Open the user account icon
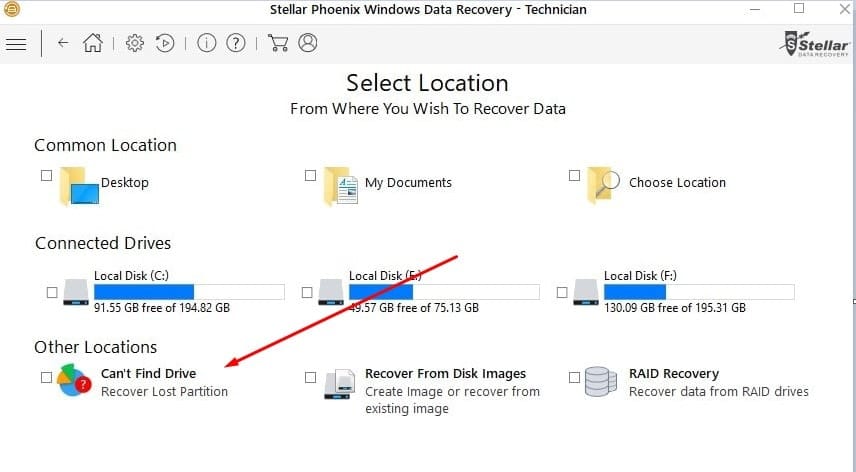This screenshot has height=472, width=856. [x=308, y=43]
